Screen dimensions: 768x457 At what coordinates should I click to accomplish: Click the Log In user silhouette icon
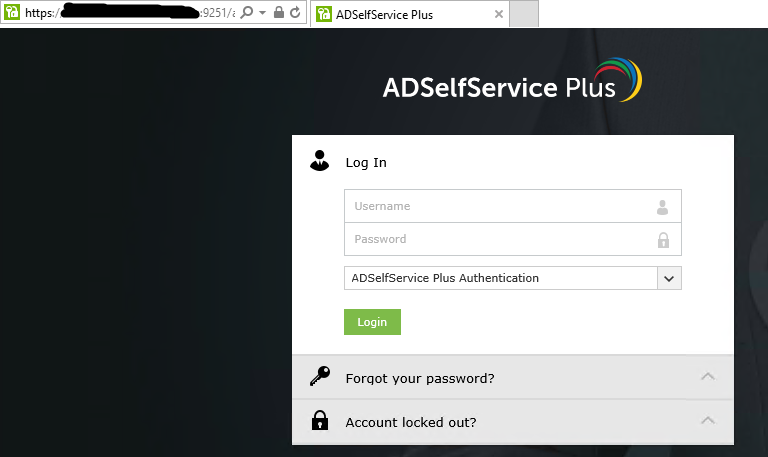point(319,161)
